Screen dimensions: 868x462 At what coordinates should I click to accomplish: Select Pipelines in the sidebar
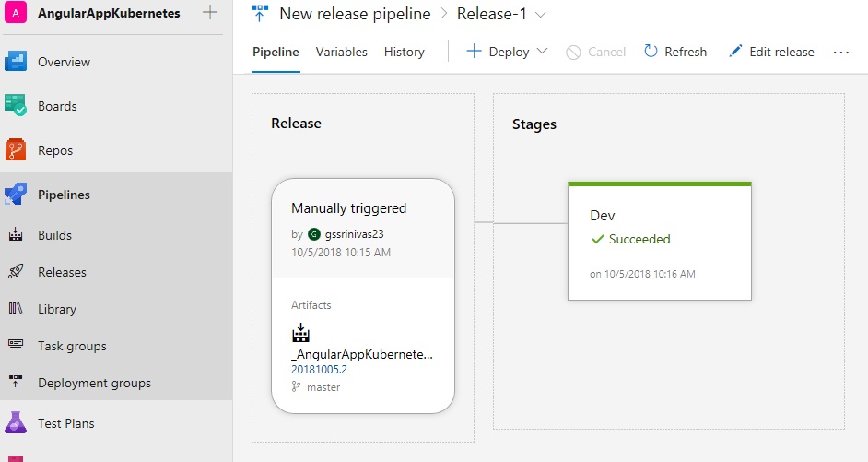coord(64,195)
